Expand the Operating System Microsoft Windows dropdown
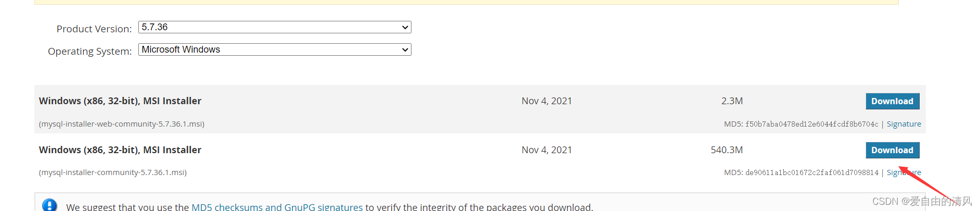The width and height of the screenshot is (980, 211). coord(275,49)
